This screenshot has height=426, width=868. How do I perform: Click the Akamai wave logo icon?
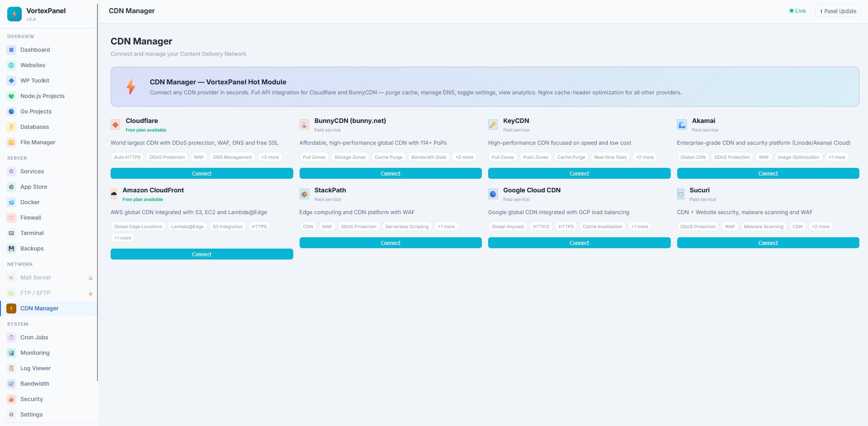pyautogui.click(x=682, y=125)
